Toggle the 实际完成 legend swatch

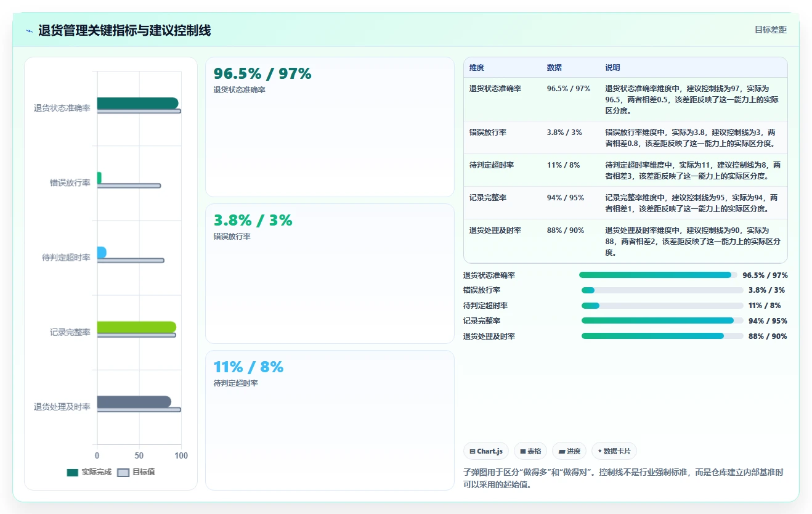73,473
